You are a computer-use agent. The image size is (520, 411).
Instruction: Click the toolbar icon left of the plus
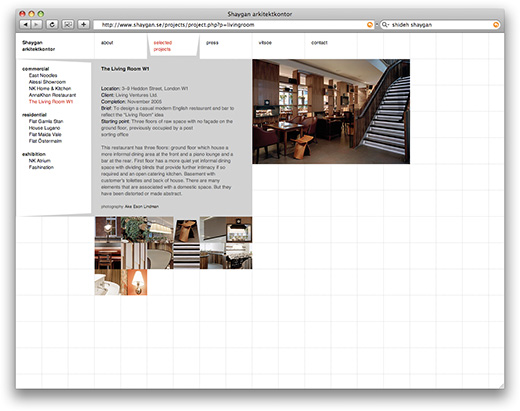[x=68, y=24]
